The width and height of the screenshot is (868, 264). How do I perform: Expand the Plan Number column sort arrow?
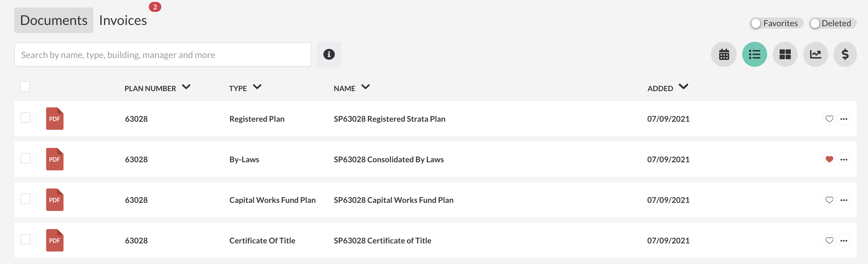[186, 87]
